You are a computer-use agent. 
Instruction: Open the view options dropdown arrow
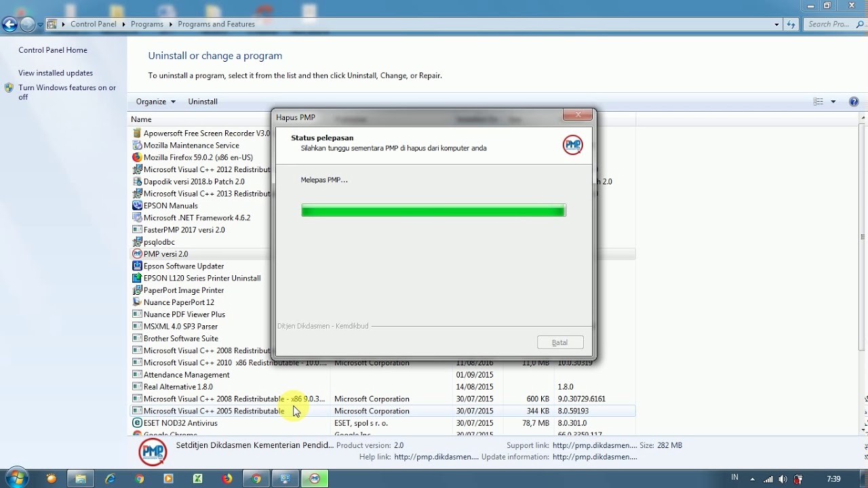(x=833, y=102)
